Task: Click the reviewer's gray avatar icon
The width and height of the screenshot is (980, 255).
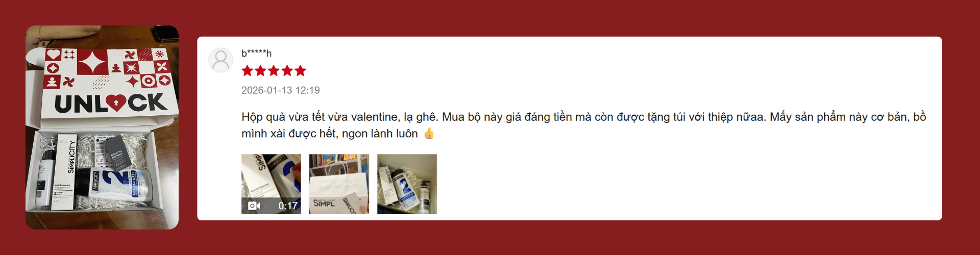Action: point(220,60)
